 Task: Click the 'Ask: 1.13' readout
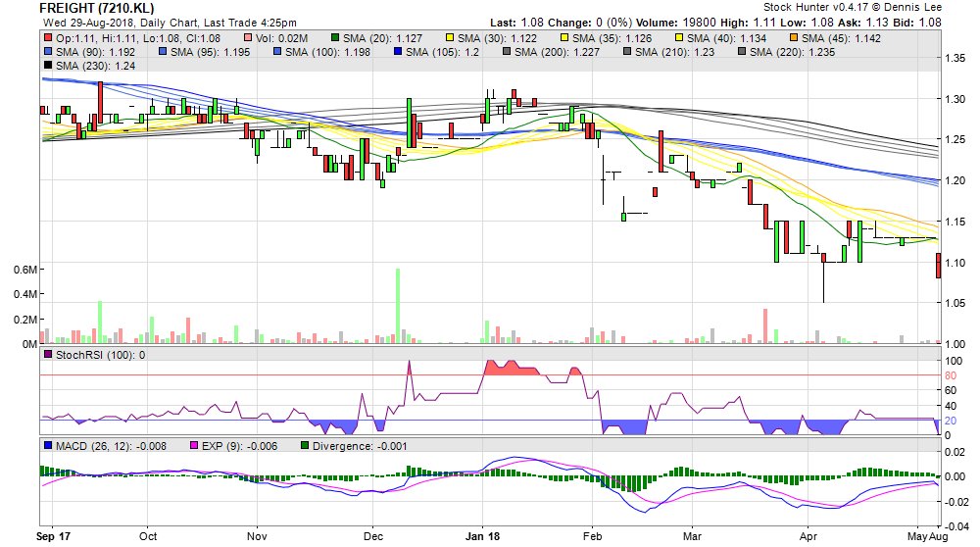[863, 23]
